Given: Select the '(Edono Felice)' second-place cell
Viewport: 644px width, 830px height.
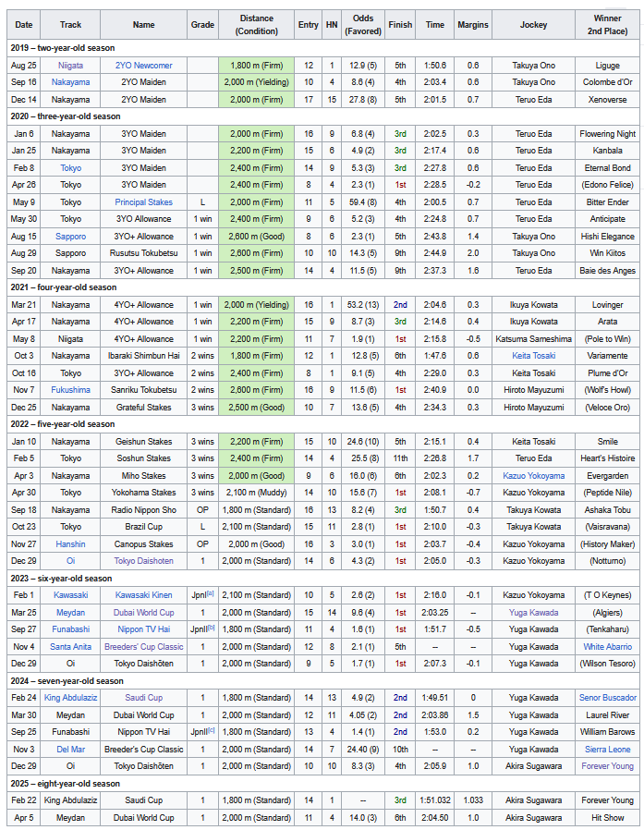Looking at the screenshot, I should pos(607,185).
